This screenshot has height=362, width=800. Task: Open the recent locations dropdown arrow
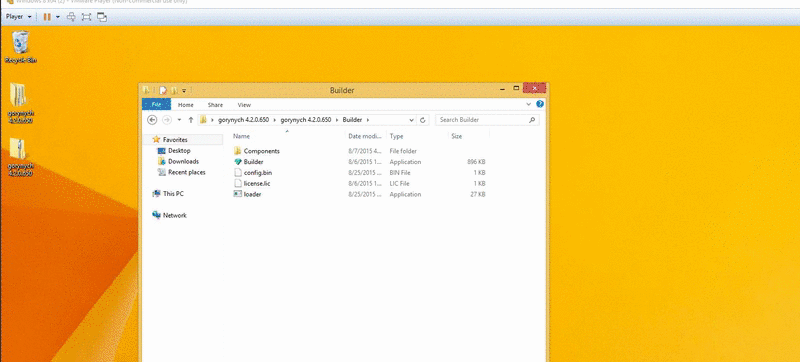(179, 120)
